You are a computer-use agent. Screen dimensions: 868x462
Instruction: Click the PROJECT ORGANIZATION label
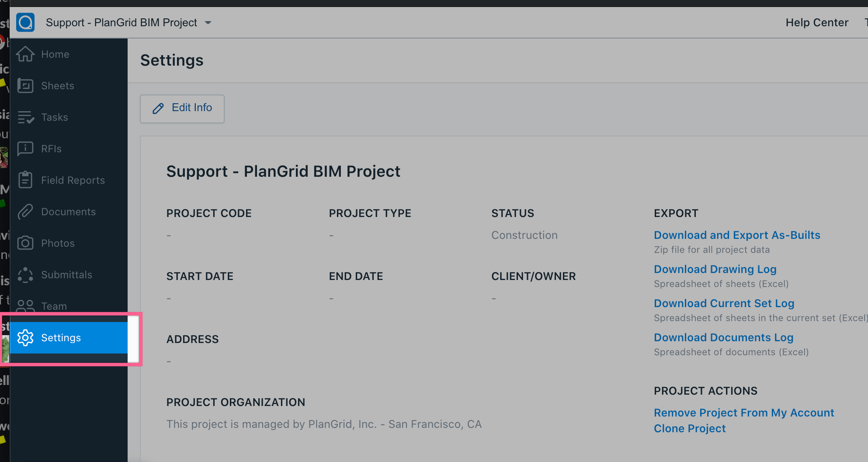[236, 402]
